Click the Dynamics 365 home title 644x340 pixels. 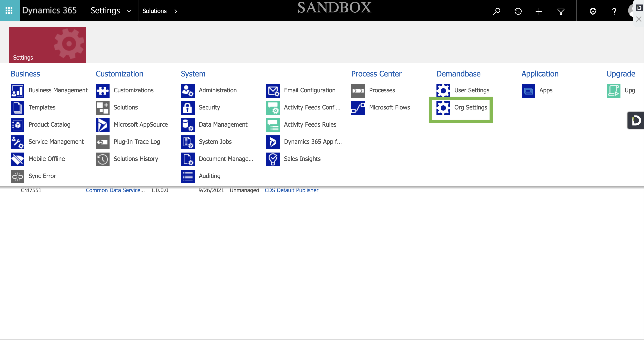[x=49, y=10]
